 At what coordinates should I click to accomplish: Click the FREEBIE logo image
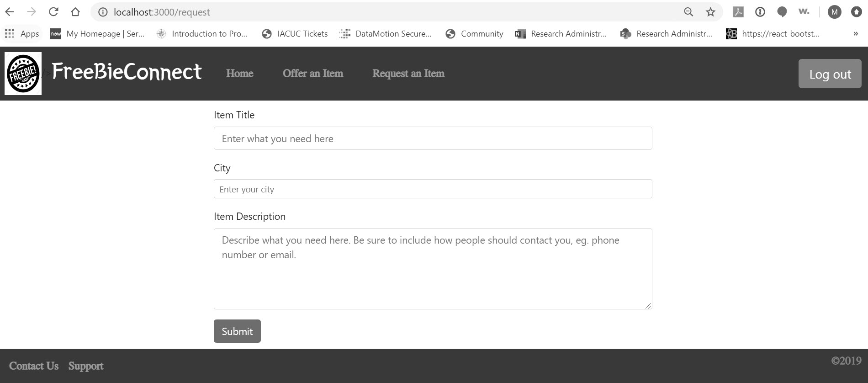tap(23, 73)
